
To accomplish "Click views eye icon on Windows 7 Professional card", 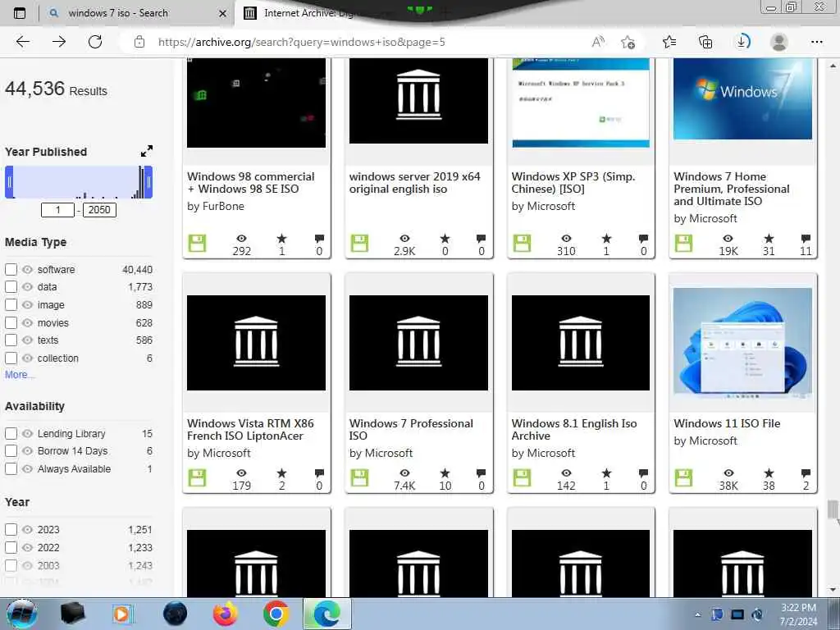I will tap(404, 473).
